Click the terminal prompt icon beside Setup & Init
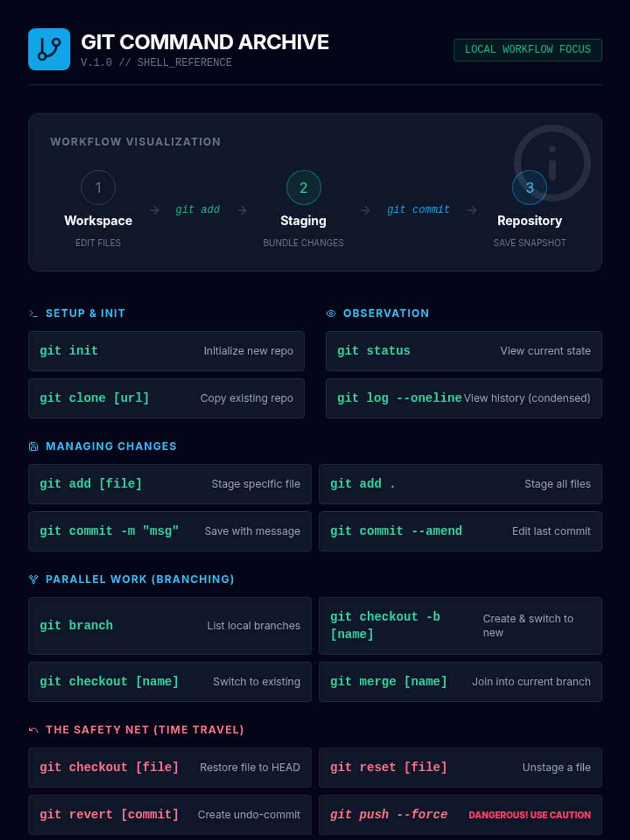Viewport: 630px width, 840px height. coord(34,313)
